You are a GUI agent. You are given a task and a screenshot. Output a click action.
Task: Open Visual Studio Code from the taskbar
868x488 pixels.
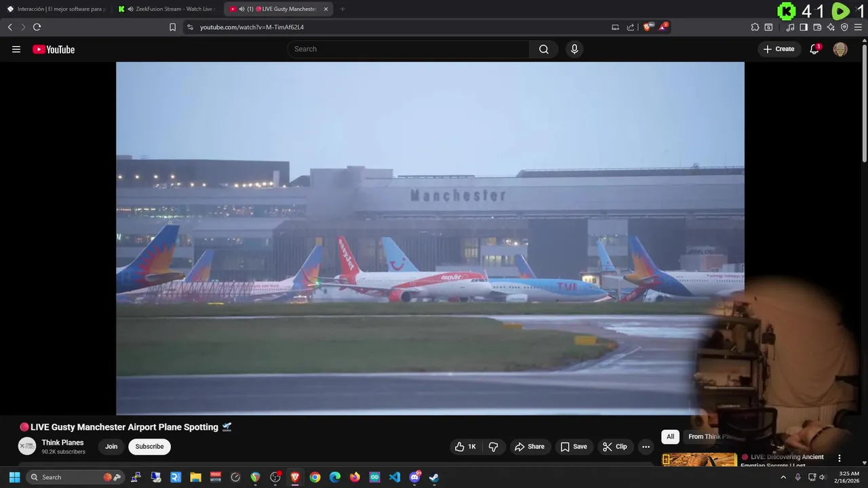(x=395, y=477)
